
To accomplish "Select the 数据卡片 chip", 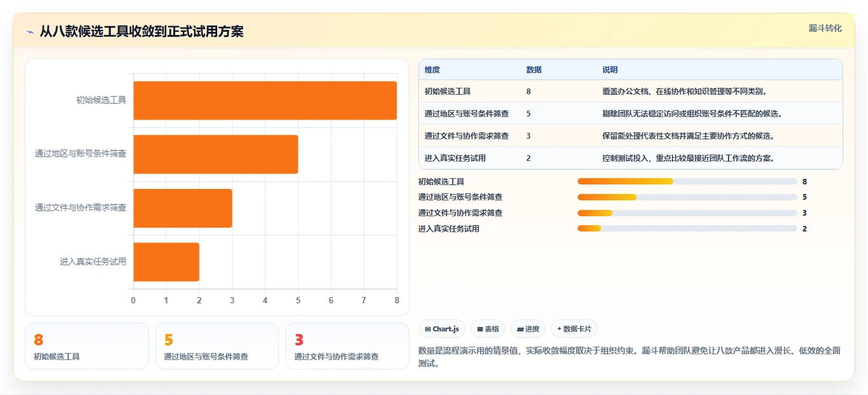I will pyautogui.click(x=574, y=329).
